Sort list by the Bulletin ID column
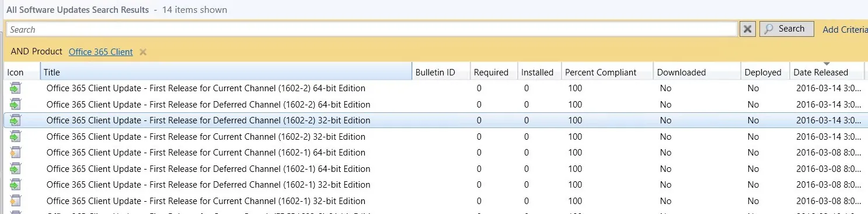Image resolution: width=868 pixels, height=214 pixels. pos(441,72)
